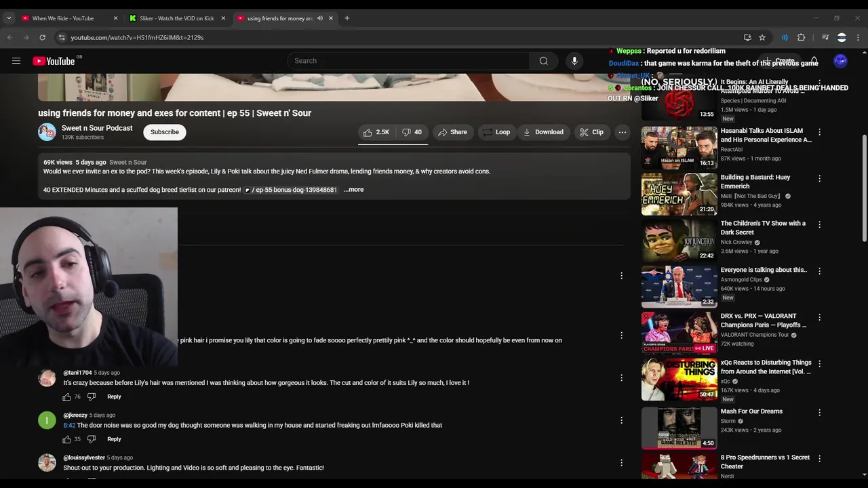Open options for xQc Reacts video
Viewport: 868px width, 488px height.
[819, 364]
